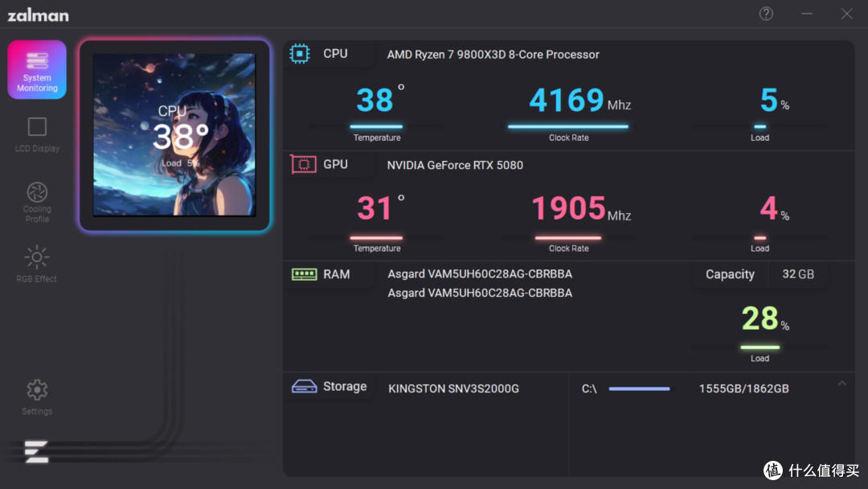
Task: Click the first Asgard VAM5UH60C28AG-CBRBBA entry
Action: click(480, 274)
